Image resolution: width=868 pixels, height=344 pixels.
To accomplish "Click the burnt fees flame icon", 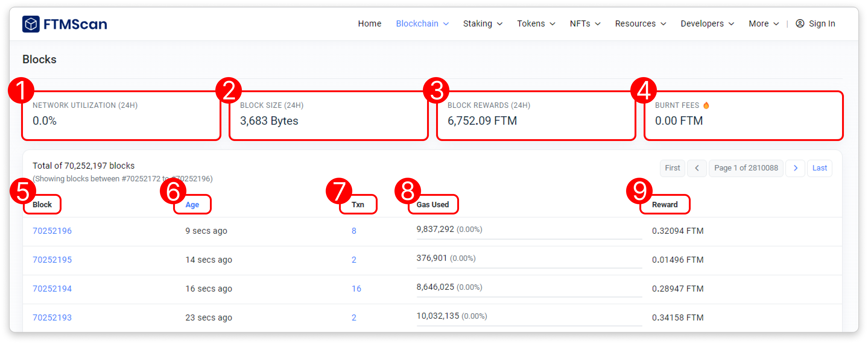I will pyautogui.click(x=706, y=105).
